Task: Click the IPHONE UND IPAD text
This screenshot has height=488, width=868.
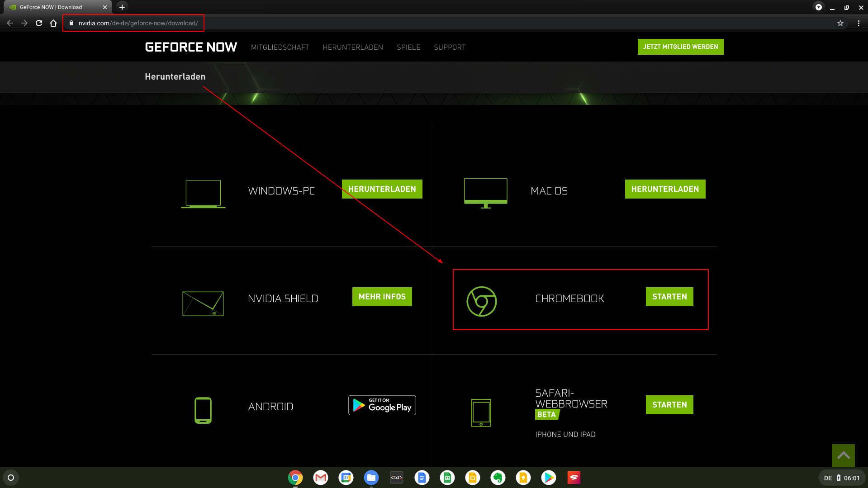Action: click(x=565, y=434)
